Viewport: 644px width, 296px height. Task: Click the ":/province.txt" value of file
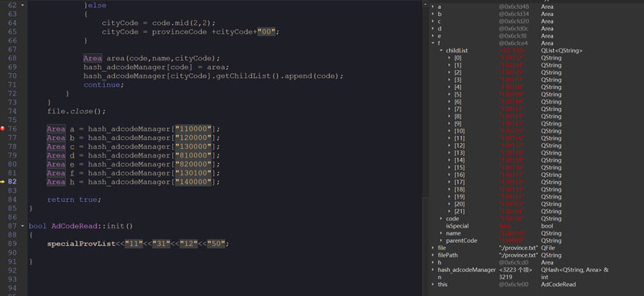(518, 248)
